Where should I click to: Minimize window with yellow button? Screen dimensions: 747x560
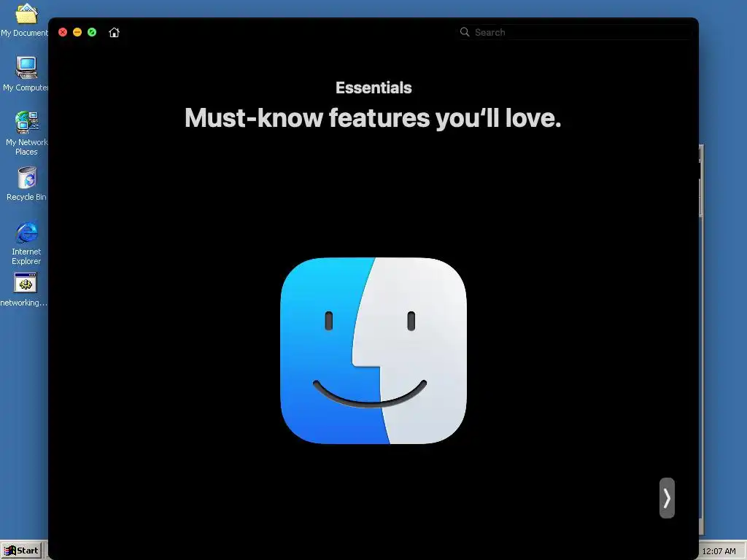(x=77, y=32)
